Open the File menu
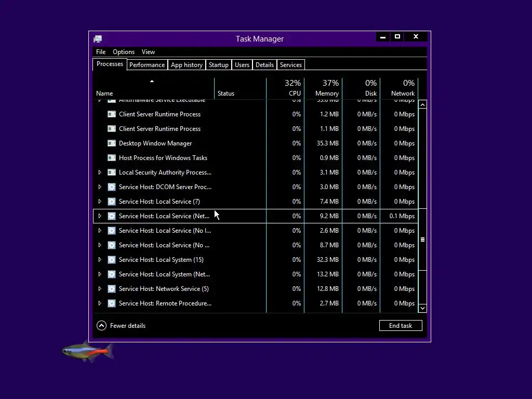Image resolution: width=532 pixels, height=399 pixels. (101, 52)
